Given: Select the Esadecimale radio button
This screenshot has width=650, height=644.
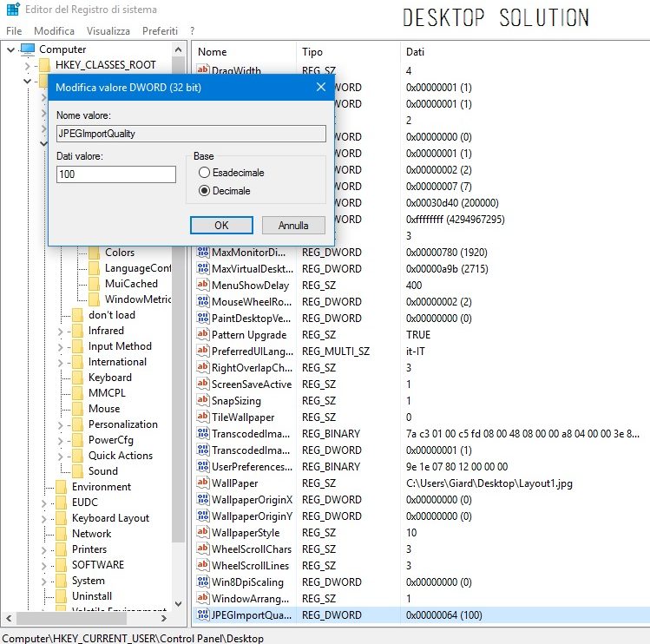Looking at the screenshot, I should [x=205, y=173].
